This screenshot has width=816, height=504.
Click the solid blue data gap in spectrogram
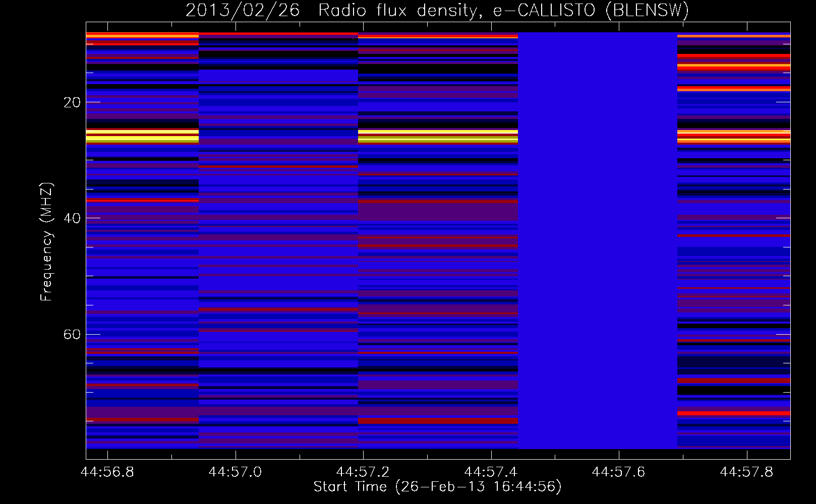pyautogui.click(x=598, y=240)
